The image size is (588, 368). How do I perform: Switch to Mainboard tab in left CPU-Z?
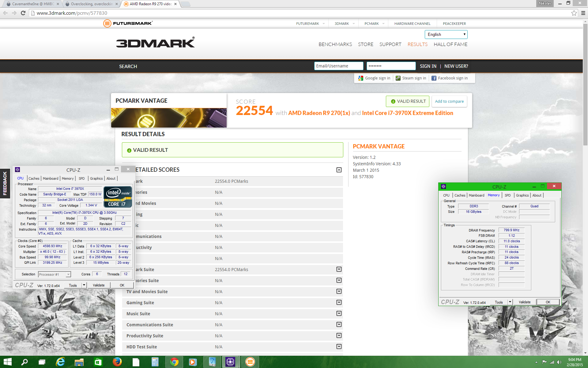(51, 178)
